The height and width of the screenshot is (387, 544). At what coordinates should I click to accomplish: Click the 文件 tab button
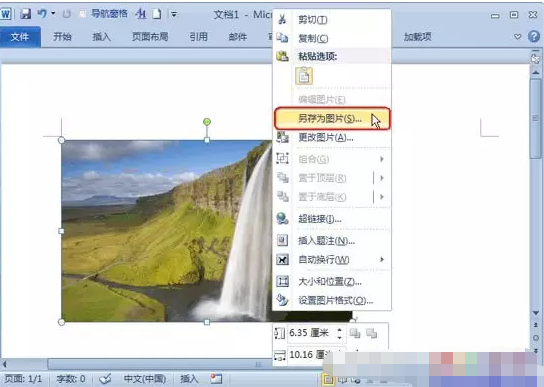(x=20, y=37)
